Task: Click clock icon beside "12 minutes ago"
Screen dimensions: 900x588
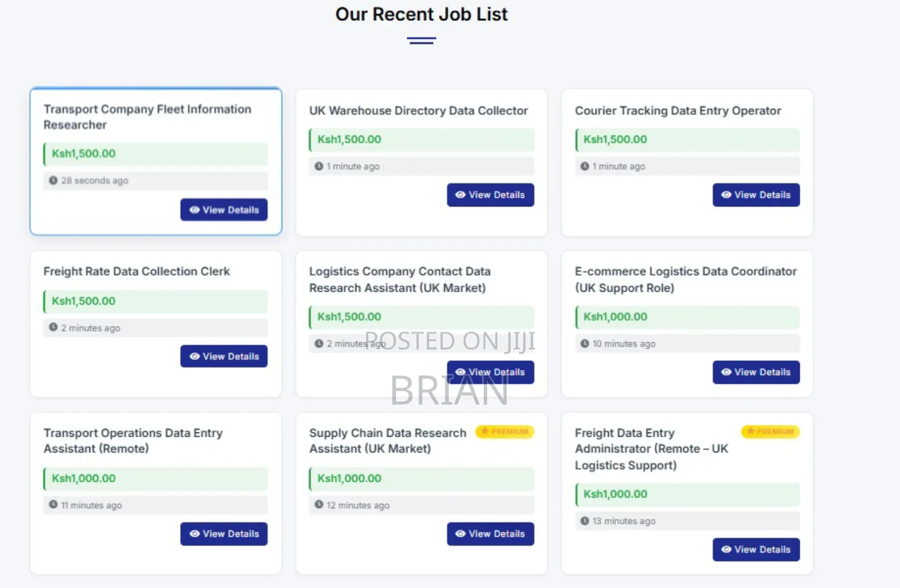Action: [x=319, y=505]
